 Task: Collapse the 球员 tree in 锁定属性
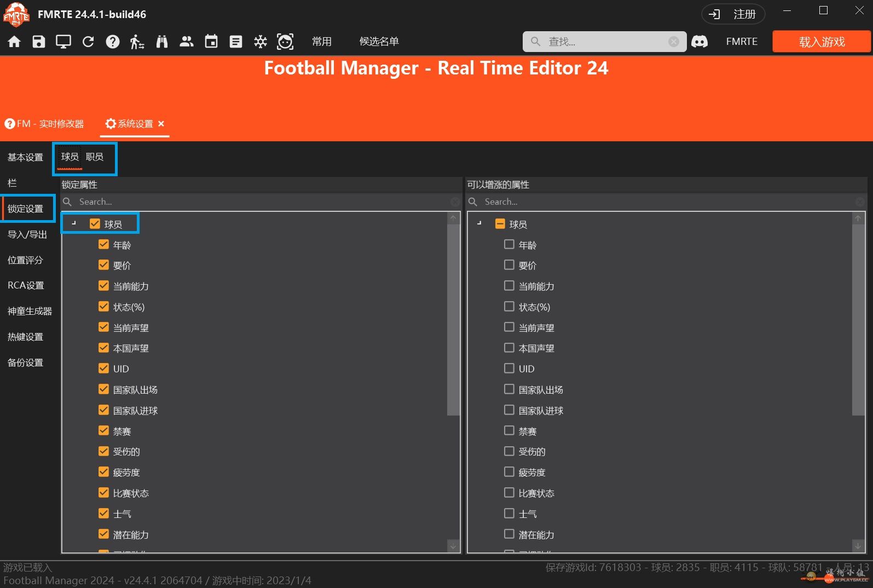[x=74, y=223]
